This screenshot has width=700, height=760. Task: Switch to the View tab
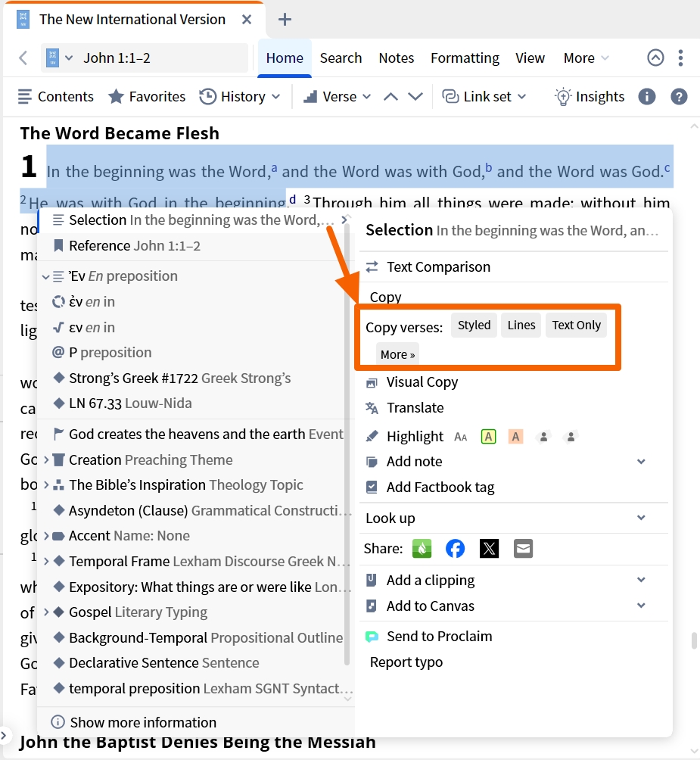coord(530,58)
